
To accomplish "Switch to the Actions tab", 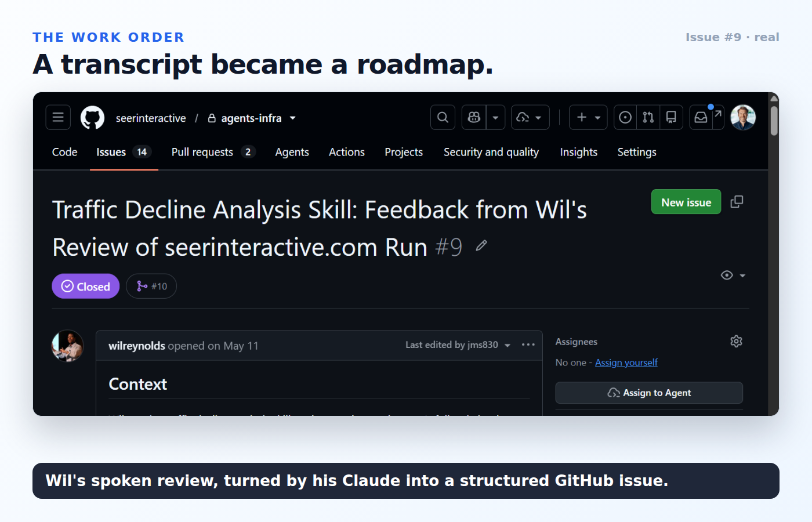I will tap(347, 152).
